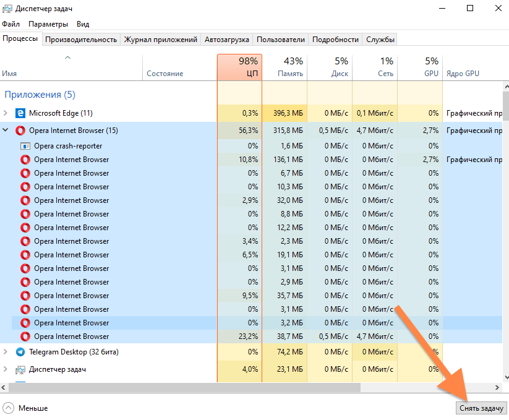The width and height of the screenshot is (509, 420).
Task: Click the Telegram Desktop icon
Action: pos(20,352)
